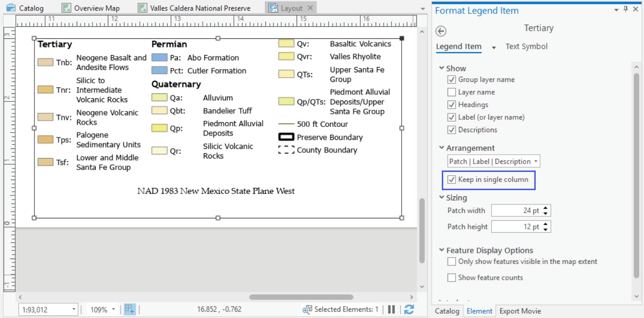Switch to the Text Symbol tab

tap(526, 46)
